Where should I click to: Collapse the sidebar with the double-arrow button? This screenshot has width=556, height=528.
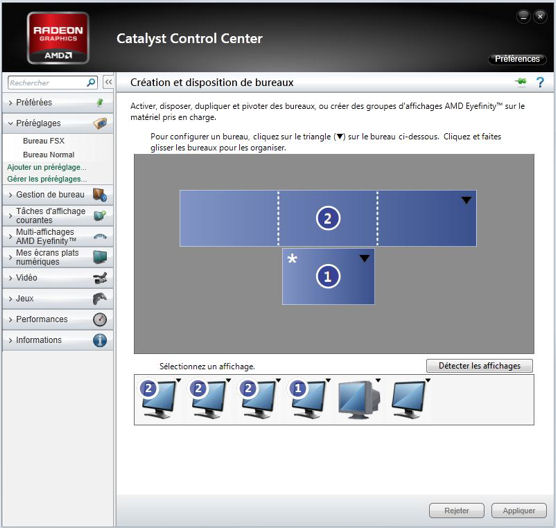(108, 82)
